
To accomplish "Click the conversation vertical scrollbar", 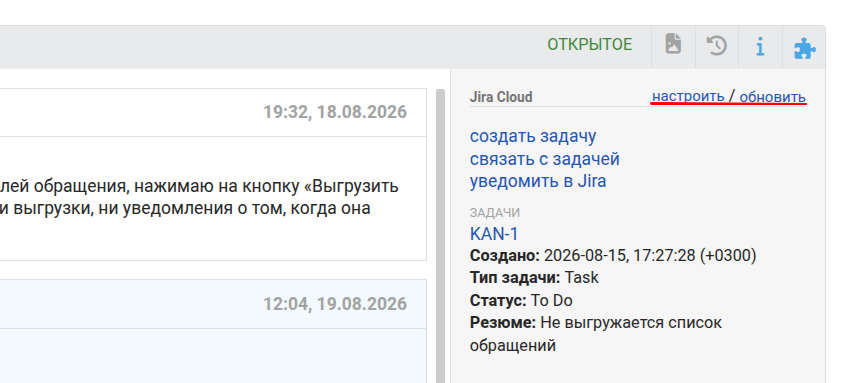I will click(440, 236).
